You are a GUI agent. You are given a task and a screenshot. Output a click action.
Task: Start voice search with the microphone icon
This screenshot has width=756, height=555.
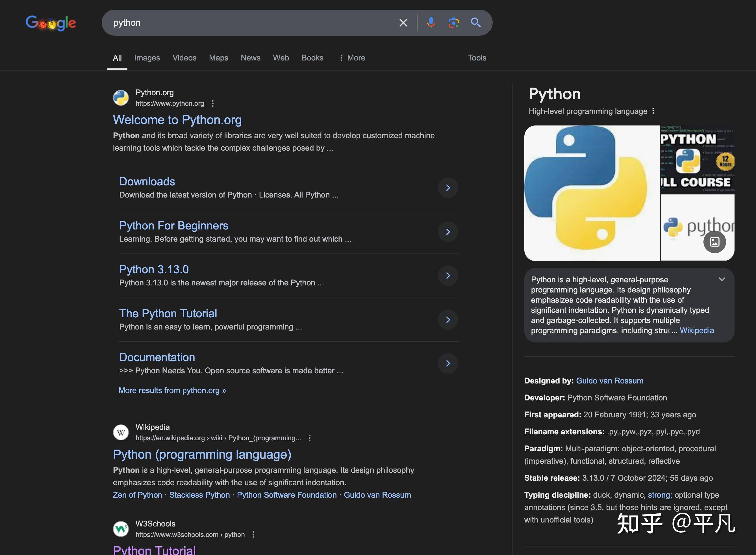(431, 23)
